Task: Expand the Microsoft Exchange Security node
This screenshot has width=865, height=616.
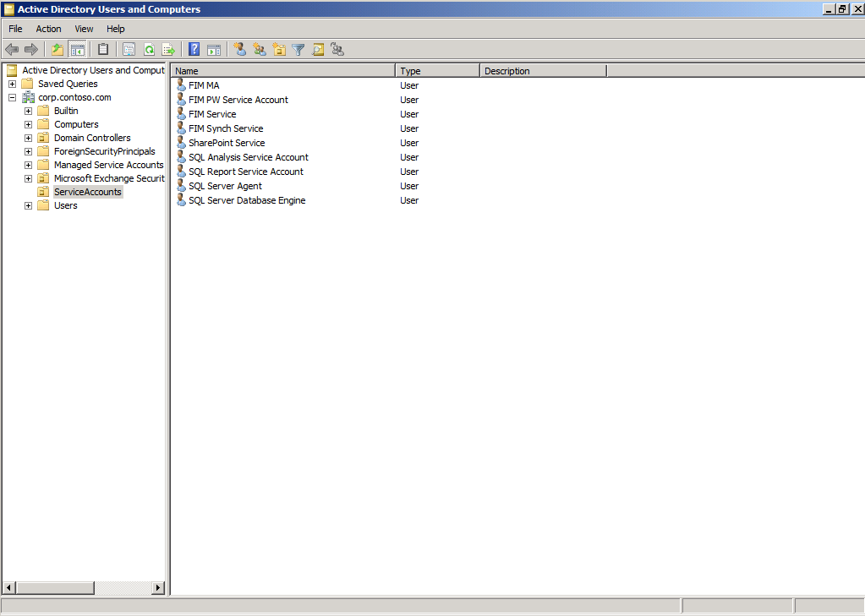Action: (x=28, y=178)
